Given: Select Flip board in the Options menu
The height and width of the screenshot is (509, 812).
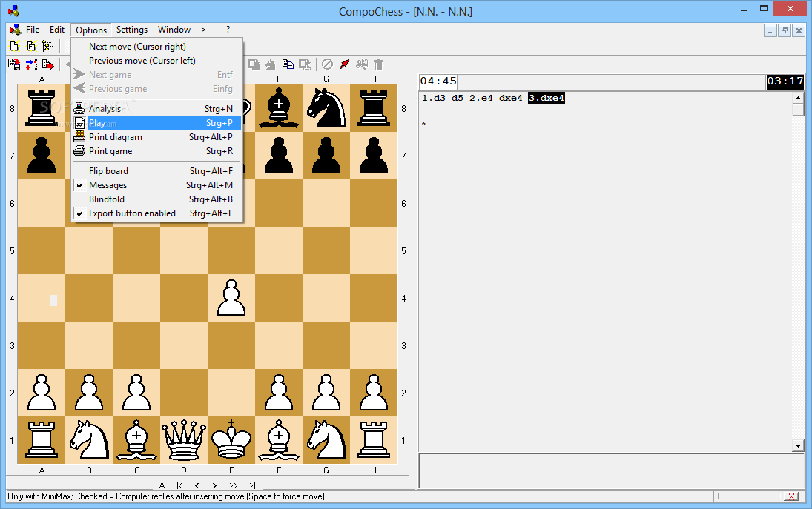Looking at the screenshot, I should tap(157, 170).
